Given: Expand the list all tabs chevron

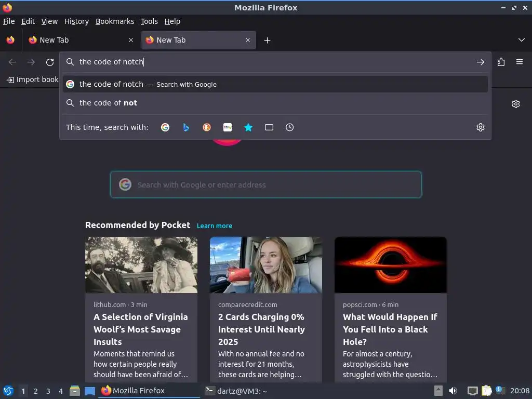Looking at the screenshot, I should (x=522, y=40).
